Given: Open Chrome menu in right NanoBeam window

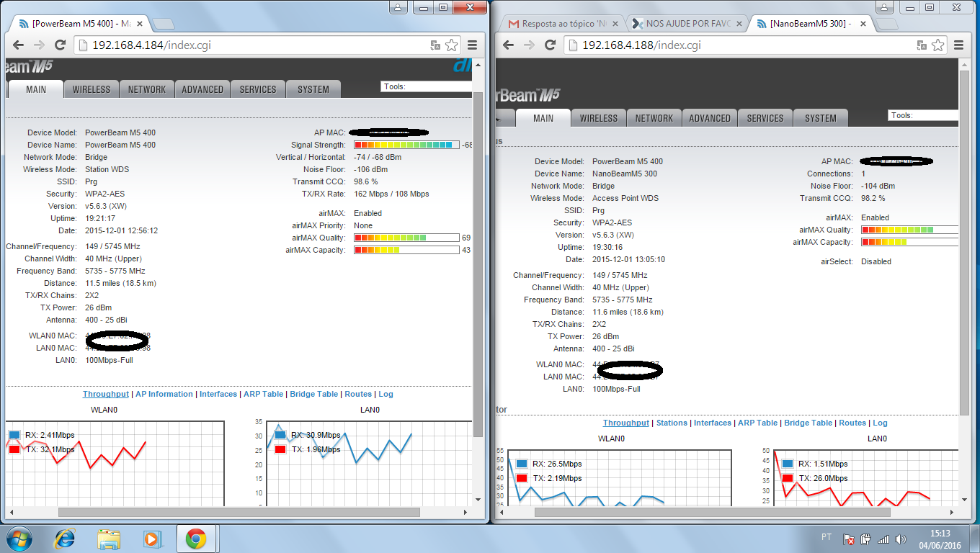Looking at the screenshot, I should tap(960, 45).
